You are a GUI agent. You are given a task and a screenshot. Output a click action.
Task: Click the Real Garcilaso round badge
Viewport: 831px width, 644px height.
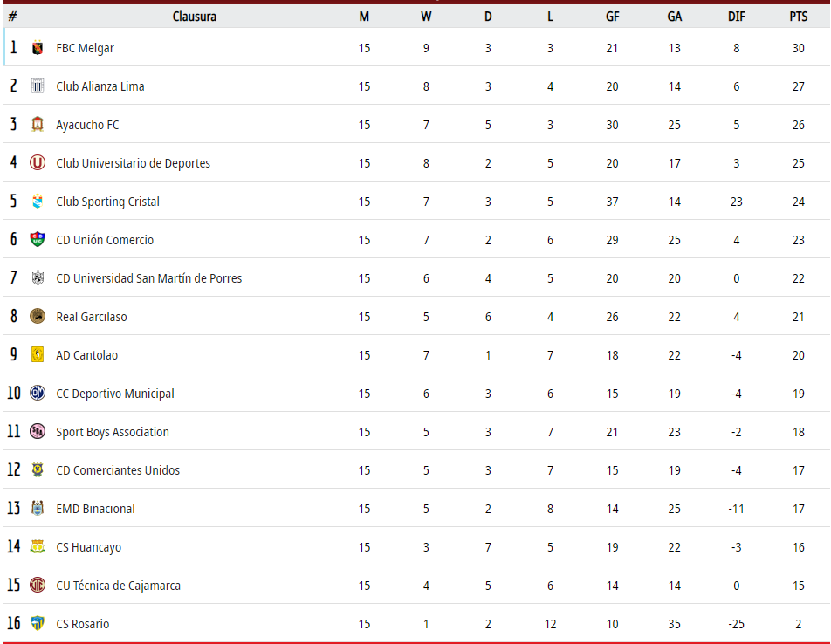tap(37, 316)
